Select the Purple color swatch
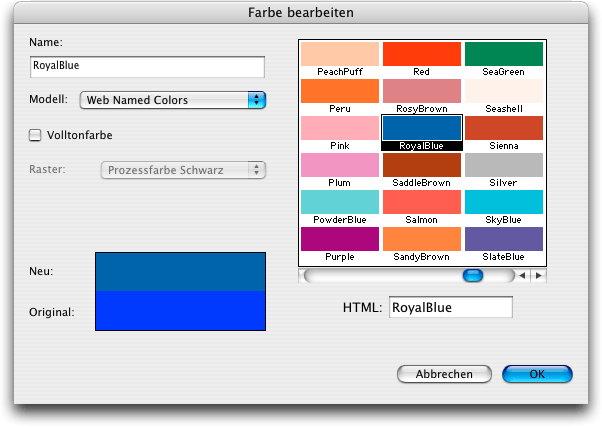This screenshot has height=427, width=602. tap(340, 239)
